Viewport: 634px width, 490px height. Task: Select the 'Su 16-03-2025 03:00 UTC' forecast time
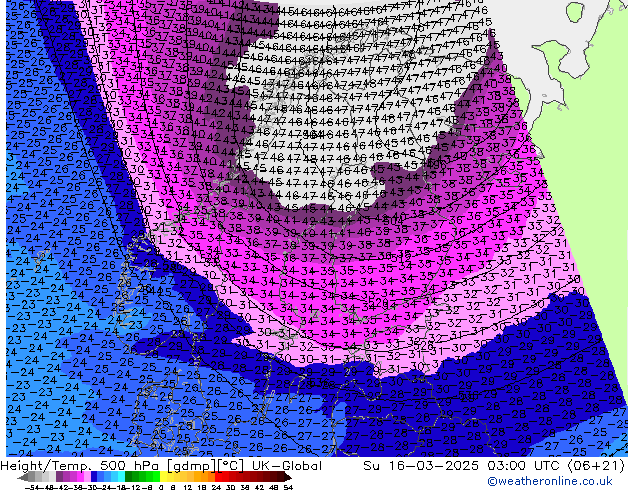coord(463,466)
